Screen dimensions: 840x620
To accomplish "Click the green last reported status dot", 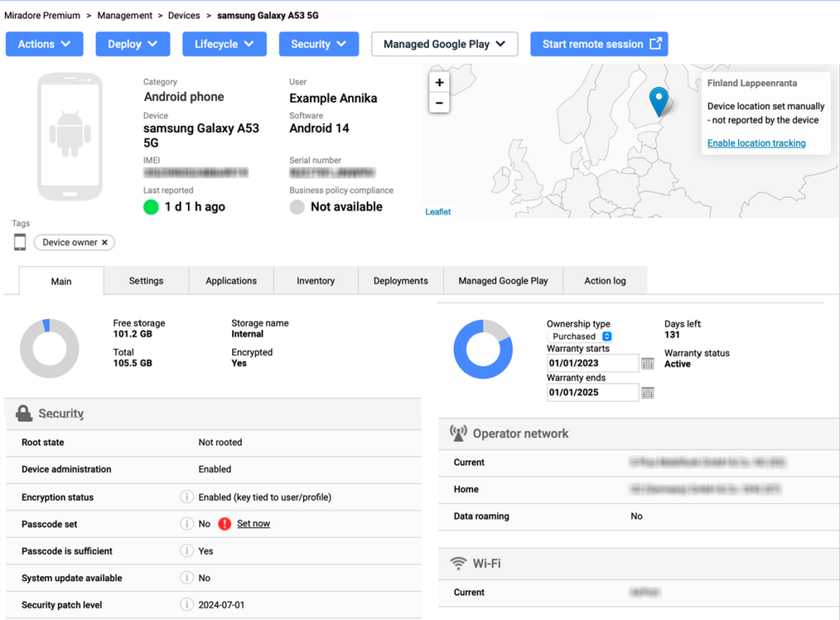I will 151,207.
